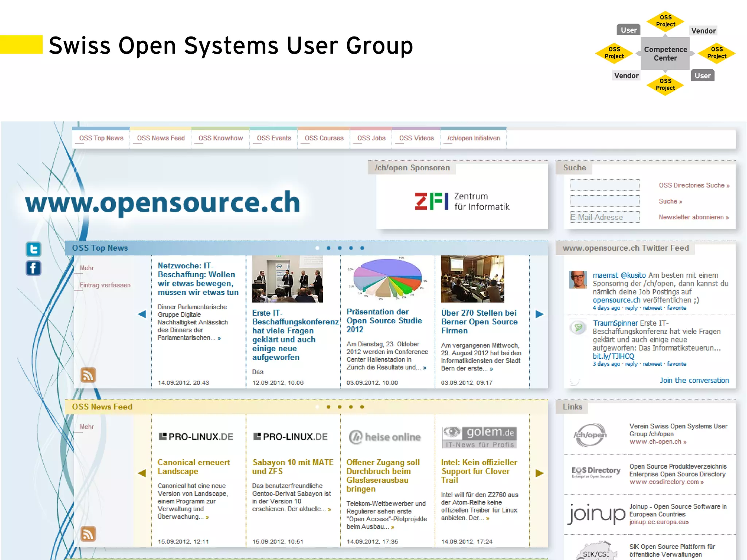
Task: Click the RSS icon in OSS News Feed
Action: (x=88, y=534)
